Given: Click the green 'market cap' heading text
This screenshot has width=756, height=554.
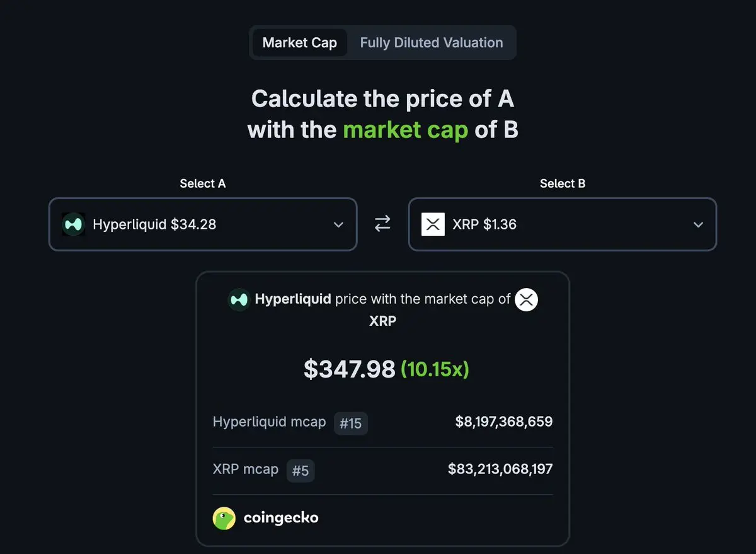Looking at the screenshot, I should pyautogui.click(x=405, y=130).
